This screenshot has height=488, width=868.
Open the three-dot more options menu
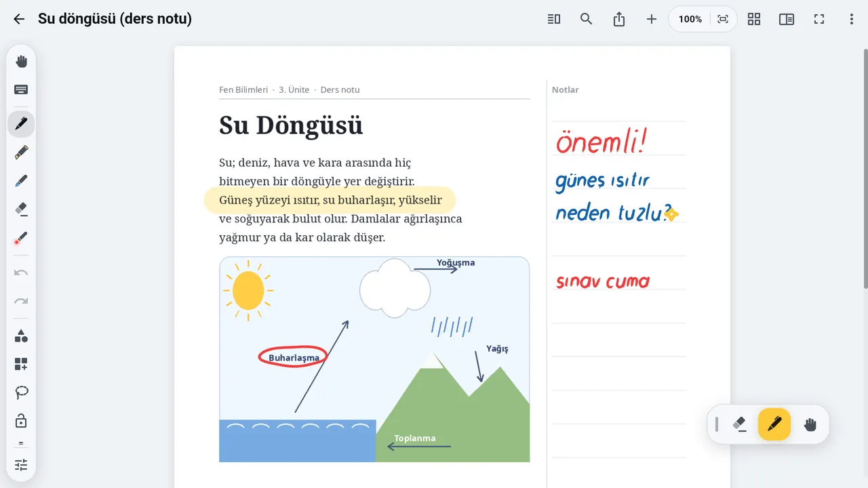click(852, 19)
